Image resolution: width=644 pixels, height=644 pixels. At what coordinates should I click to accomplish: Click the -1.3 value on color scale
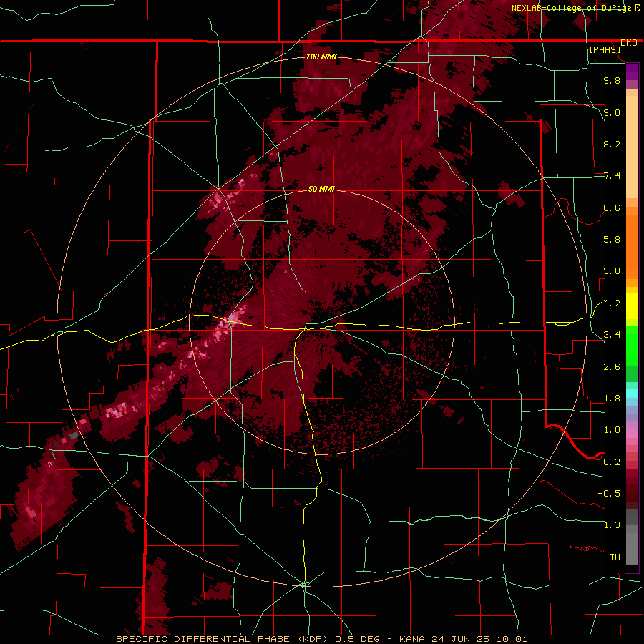(609, 525)
